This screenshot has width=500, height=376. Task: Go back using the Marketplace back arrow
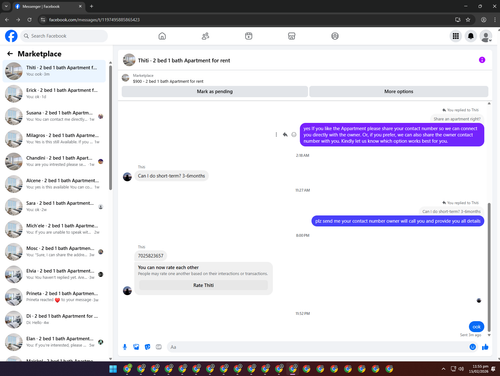pos(10,54)
